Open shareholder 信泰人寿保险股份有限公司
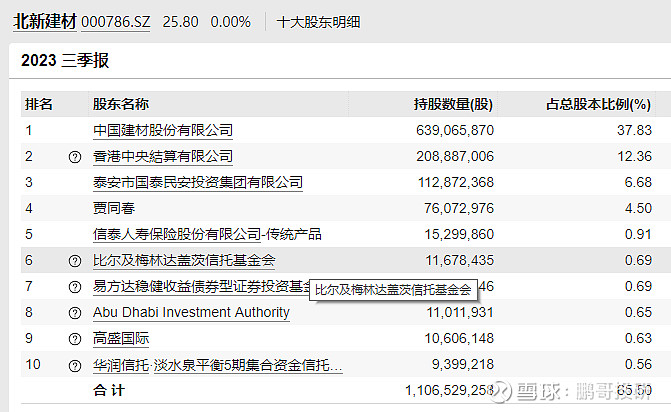The width and height of the screenshot is (671, 412). pos(177,234)
